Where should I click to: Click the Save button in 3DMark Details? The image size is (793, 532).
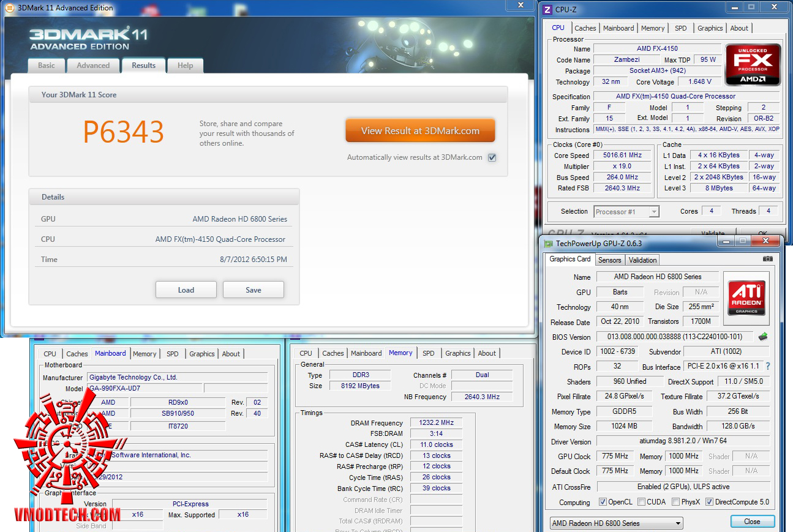254,290
